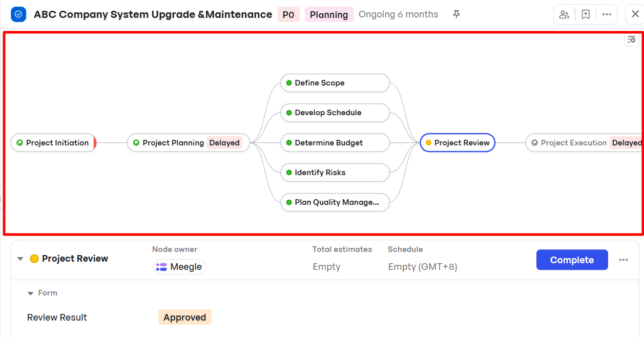The width and height of the screenshot is (644, 338).
Task: Open Project Review row more options ellipsis
Action: pyautogui.click(x=624, y=260)
